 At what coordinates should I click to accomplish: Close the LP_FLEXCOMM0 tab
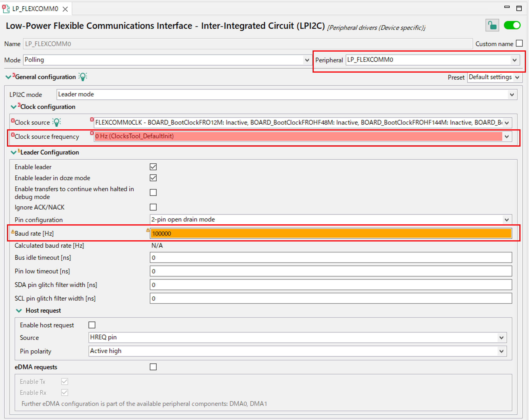65,9
